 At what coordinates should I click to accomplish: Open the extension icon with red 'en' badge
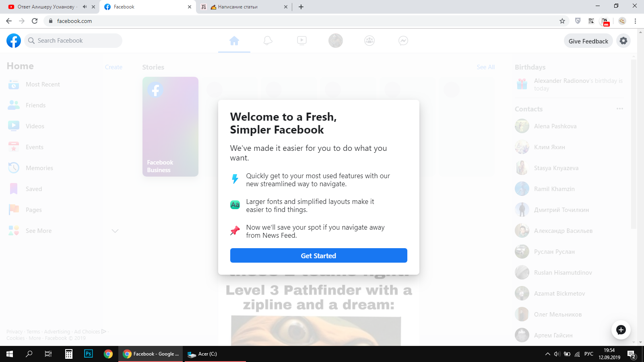605,22
